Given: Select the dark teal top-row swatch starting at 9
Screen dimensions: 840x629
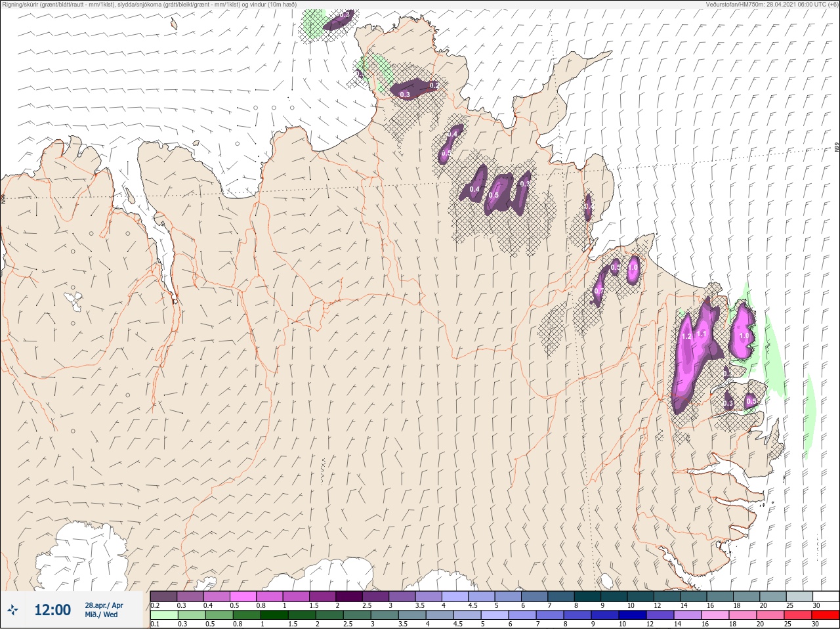Looking at the screenshot, I should point(614,596).
